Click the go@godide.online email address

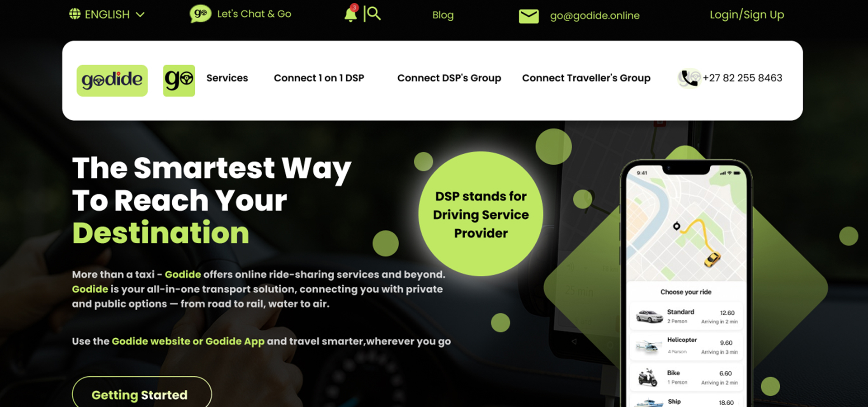tap(594, 15)
